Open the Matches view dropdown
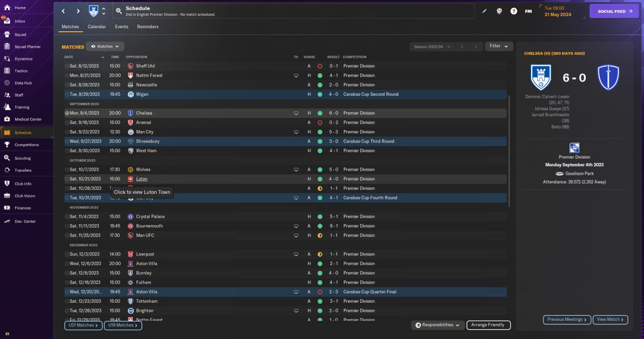 [105, 46]
